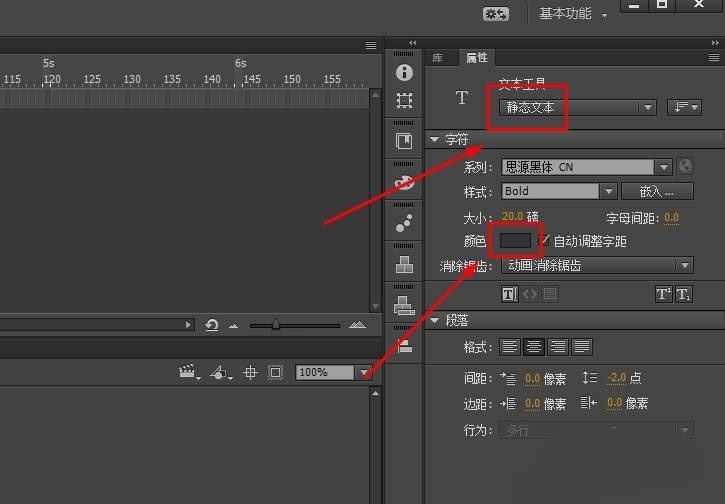Open the timeline panel options menu
Image resolution: width=725 pixels, height=504 pixels.
pos(371,45)
